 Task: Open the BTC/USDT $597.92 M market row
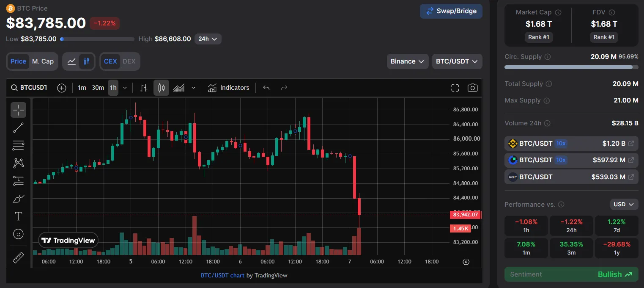[x=571, y=160]
